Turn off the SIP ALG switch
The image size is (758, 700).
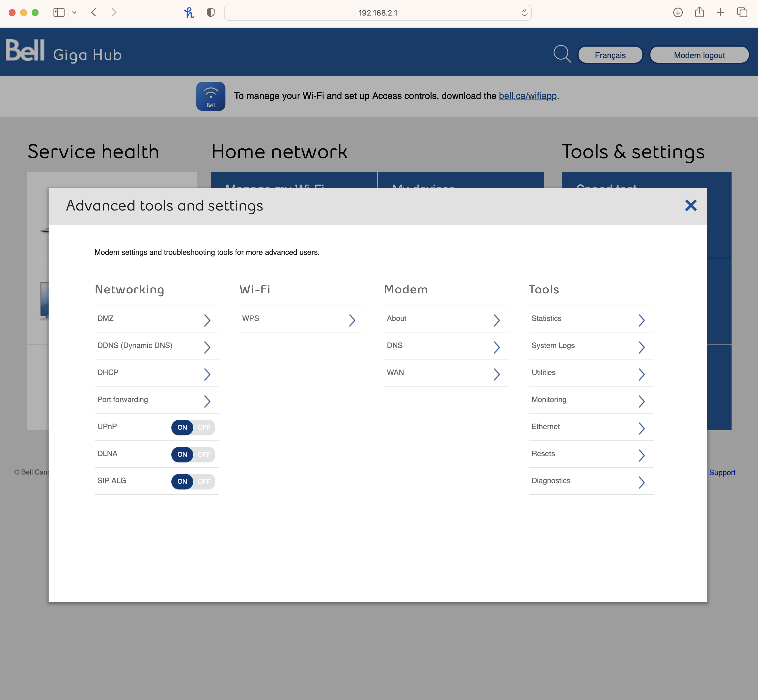[x=204, y=481]
